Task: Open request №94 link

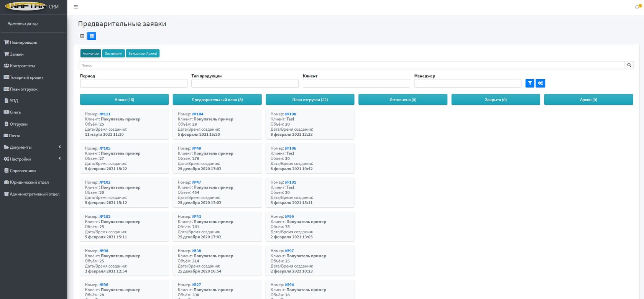Action: (x=289, y=285)
